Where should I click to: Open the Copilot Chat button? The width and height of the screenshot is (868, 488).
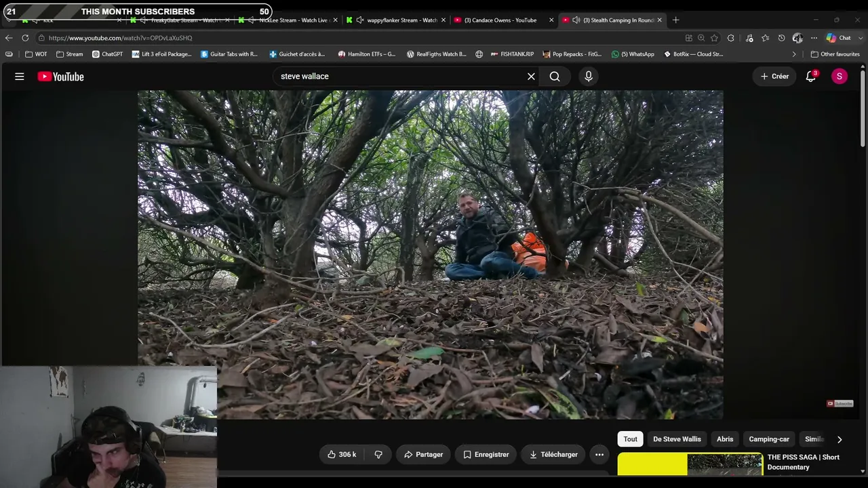(x=838, y=38)
